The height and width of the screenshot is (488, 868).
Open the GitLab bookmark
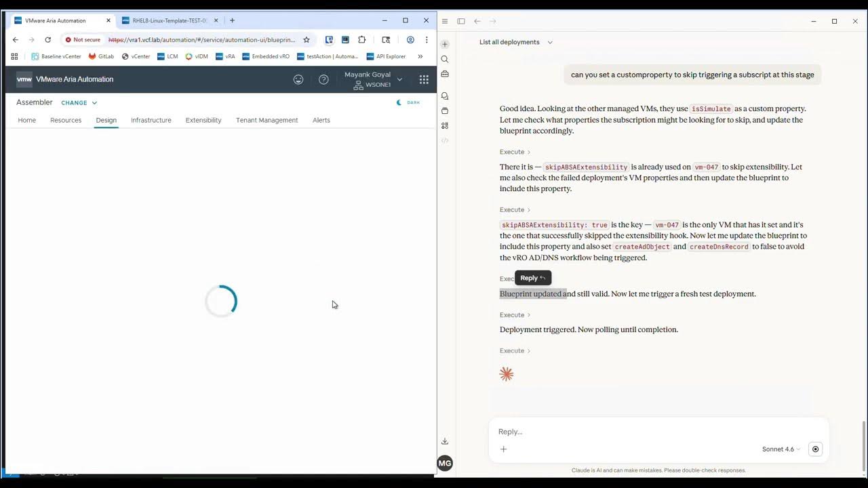tap(101, 56)
